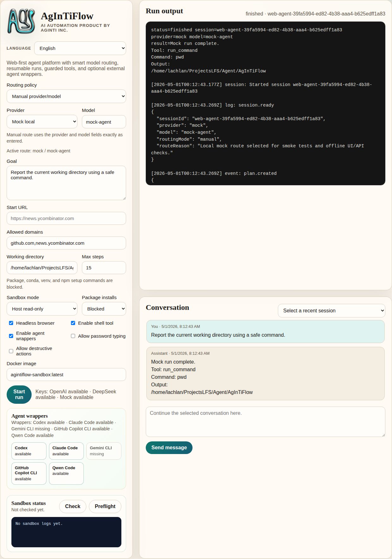Enable the Allow password typing checkbox
This screenshot has width=392, height=559.
coord(73,336)
